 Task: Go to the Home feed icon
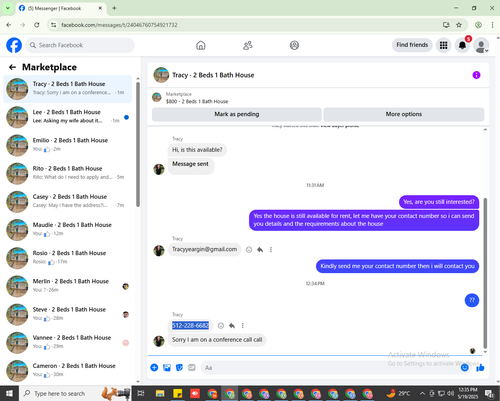tap(201, 45)
